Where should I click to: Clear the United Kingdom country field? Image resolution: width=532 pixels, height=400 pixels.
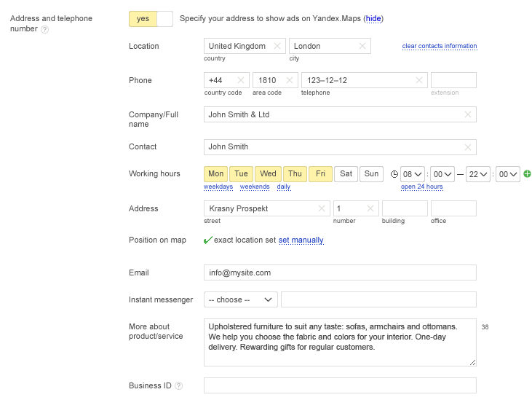pyautogui.click(x=277, y=46)
